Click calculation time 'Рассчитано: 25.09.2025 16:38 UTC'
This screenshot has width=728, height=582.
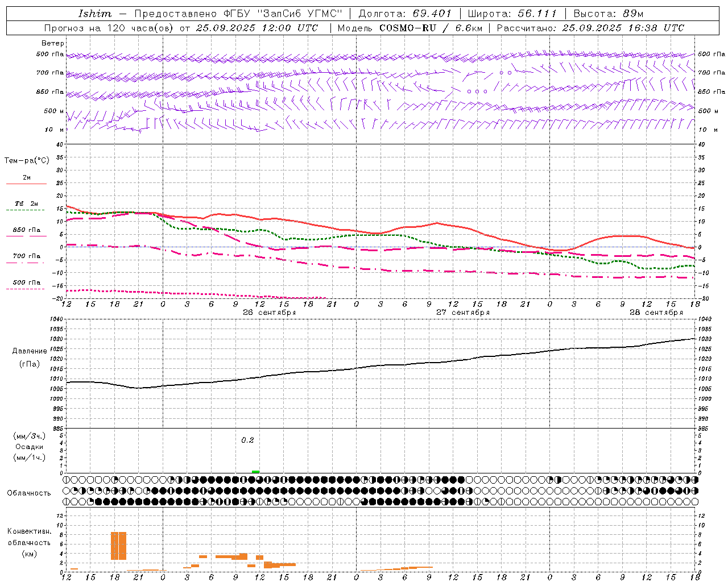coord(590,28)
